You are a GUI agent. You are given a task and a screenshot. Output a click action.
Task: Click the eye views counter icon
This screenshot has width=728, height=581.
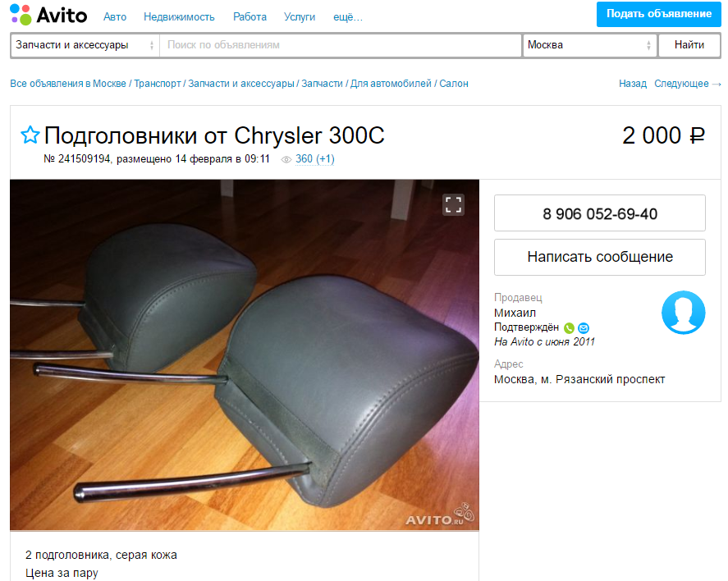pyautogui.click(x=286, y=160)
